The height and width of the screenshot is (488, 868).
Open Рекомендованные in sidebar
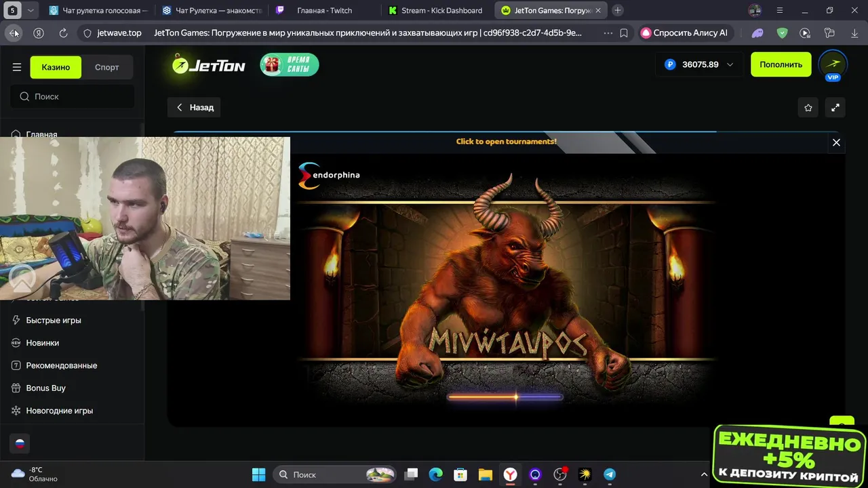[x=62, y=365]
